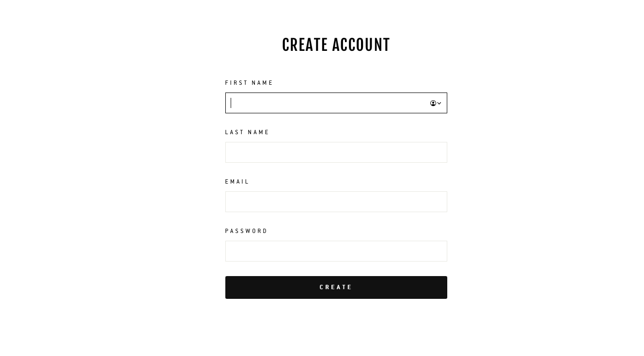Click the blinking cursor in First Name
Viewport: 644px width, 356px height.
click(x=231, y=103)
